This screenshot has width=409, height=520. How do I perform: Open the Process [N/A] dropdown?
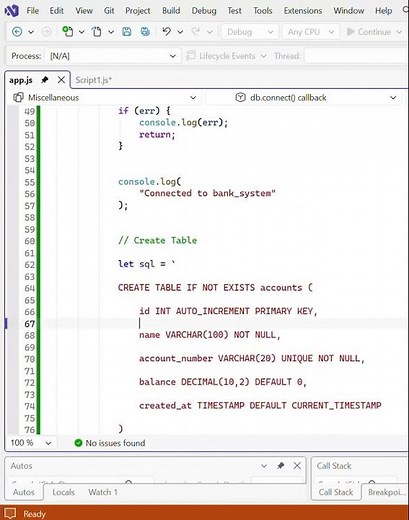(113, 56)
